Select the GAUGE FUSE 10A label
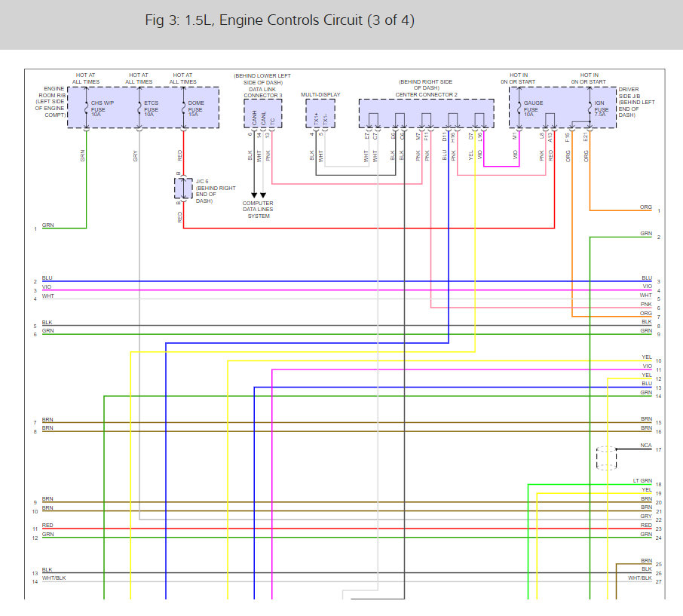The image size is (683, 616). coord(533,109)
